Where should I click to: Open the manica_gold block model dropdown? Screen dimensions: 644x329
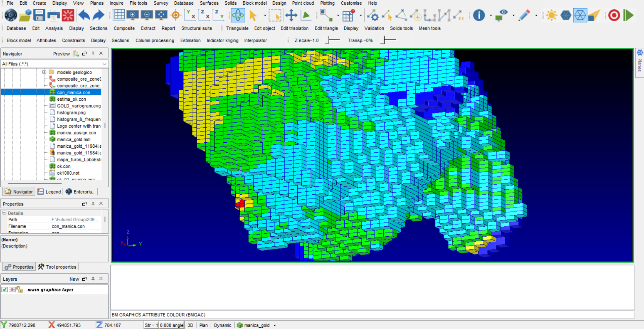[x=275, y=325]
